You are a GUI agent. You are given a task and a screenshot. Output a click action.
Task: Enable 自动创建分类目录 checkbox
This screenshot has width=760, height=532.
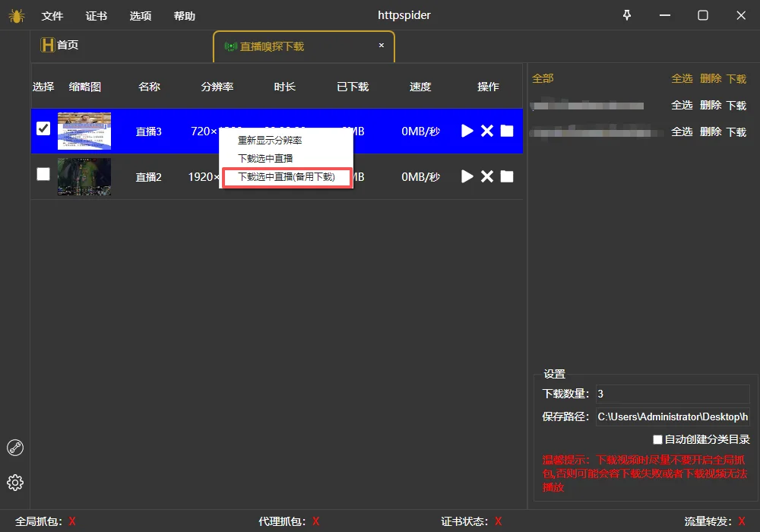pyautogui.click(x=657, y=439)
